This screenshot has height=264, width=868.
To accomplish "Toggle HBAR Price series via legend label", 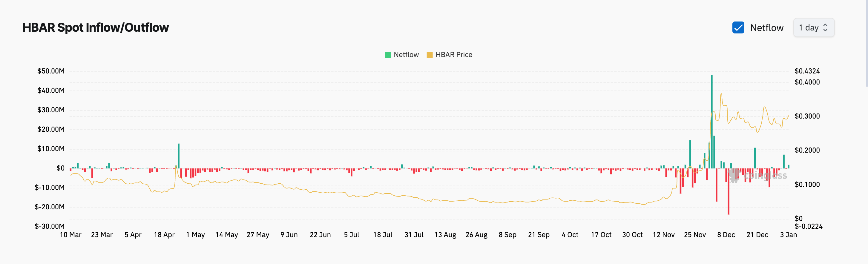I will 453,55.
